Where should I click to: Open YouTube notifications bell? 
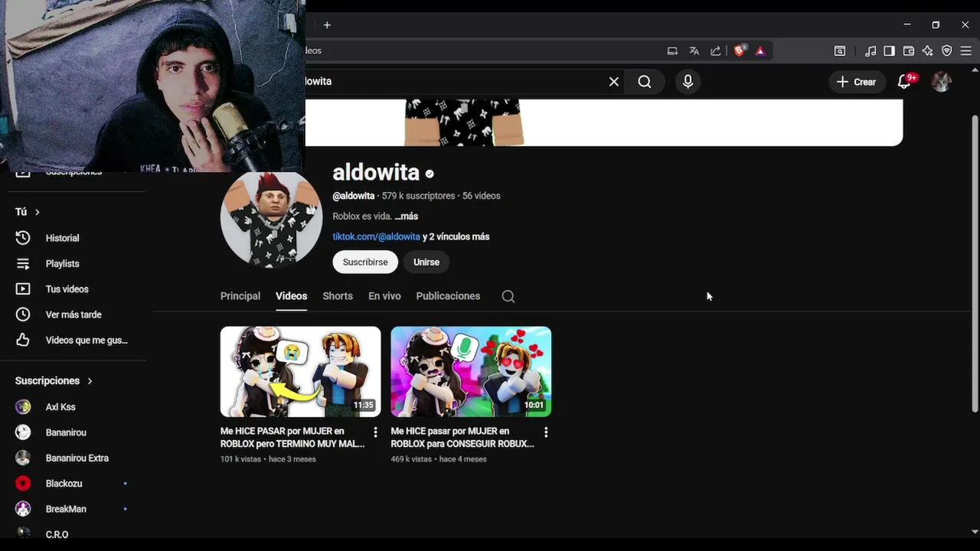coord(904,82)
